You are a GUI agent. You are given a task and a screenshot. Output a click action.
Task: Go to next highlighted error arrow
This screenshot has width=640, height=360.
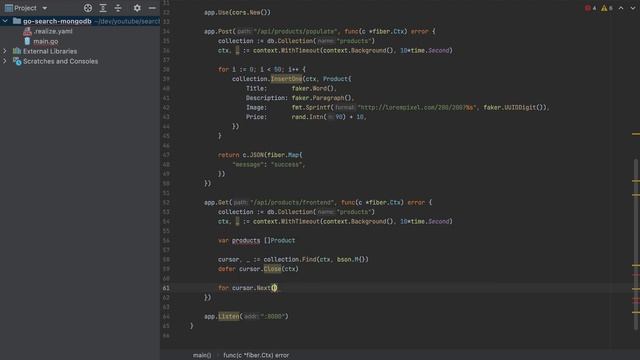(633, 8)
